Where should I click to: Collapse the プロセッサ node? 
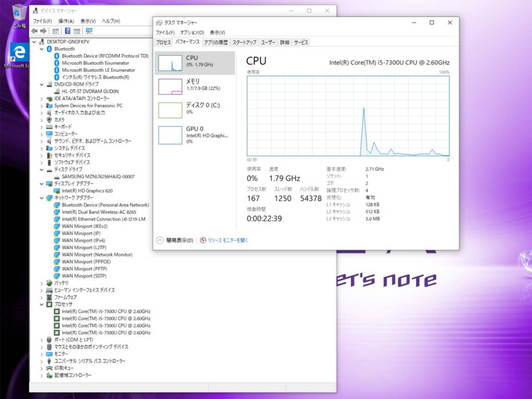pyautogui.click(x=42, y=304)
